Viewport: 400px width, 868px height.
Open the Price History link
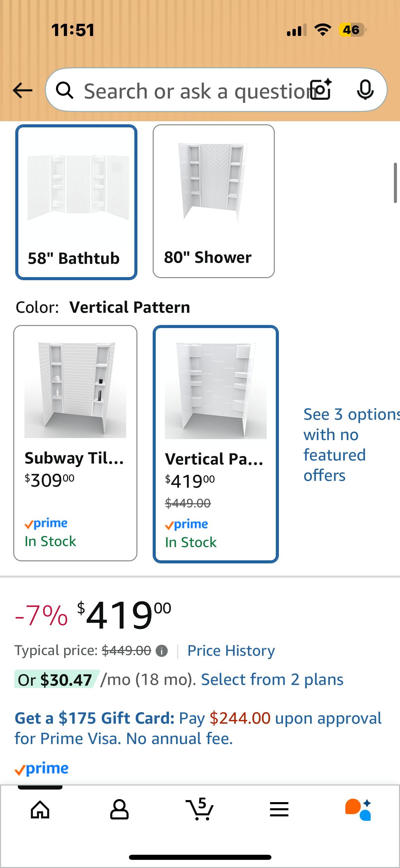coord(231,650)
